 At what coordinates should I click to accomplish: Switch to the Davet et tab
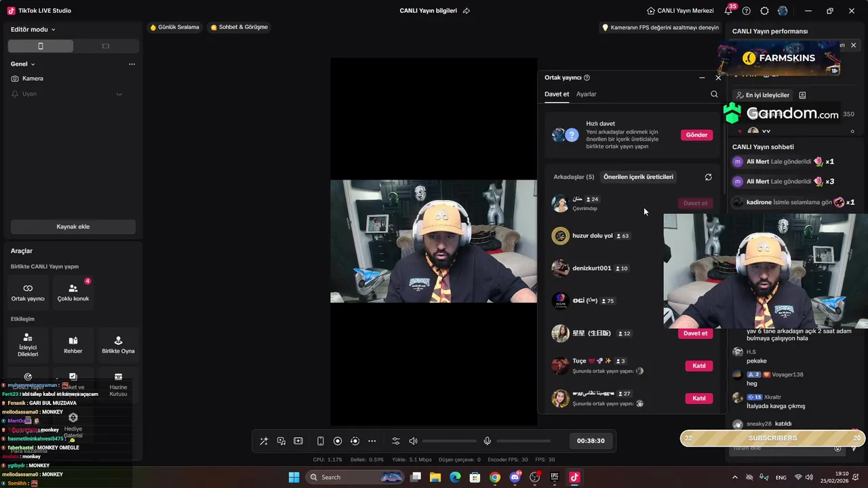tap(557, 94)
